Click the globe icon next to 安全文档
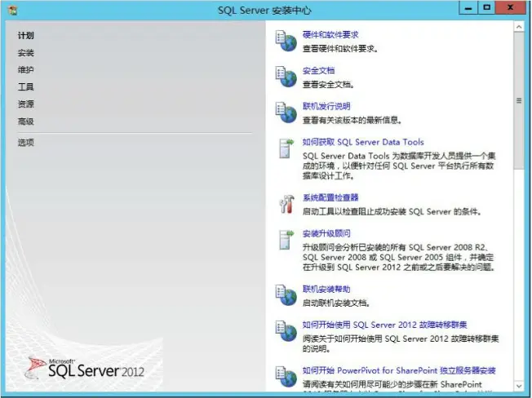This screenshot has width=532, height=398. pyautogui.click(x=286, y=77)
